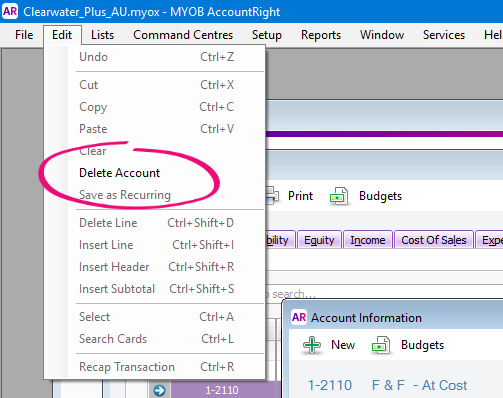Click the Account Information window AR icon
The image size is (503, 398).
click(299, 317)
